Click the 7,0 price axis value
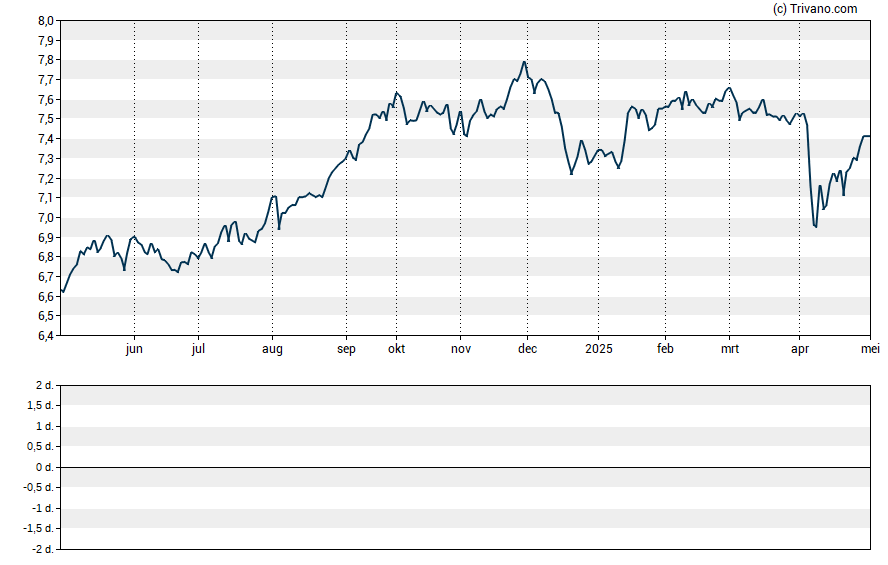The height and width of the screenshot is (565, 888). tap(46, 217)
